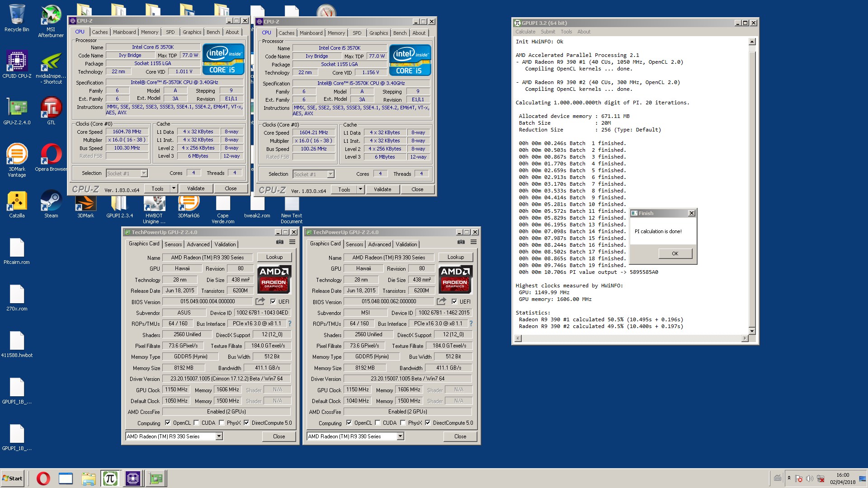Open 3DMark Vantage desktop shortcut
The height and width of the screenshot is (488, 868).
(17, 160)
